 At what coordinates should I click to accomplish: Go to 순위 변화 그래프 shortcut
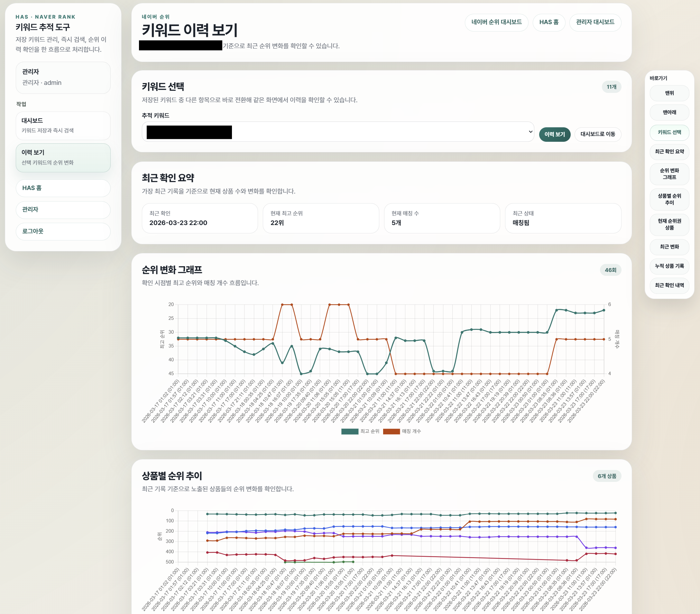(669, 174)
